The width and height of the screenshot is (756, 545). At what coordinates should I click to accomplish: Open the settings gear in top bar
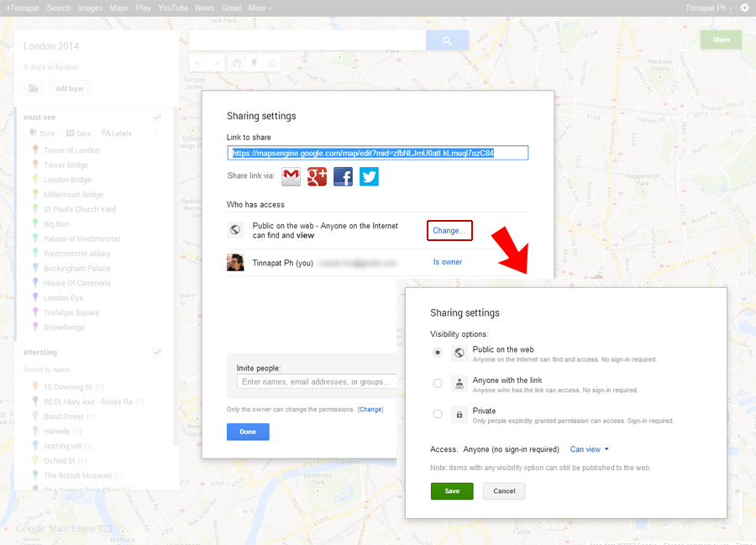(744, 8)
